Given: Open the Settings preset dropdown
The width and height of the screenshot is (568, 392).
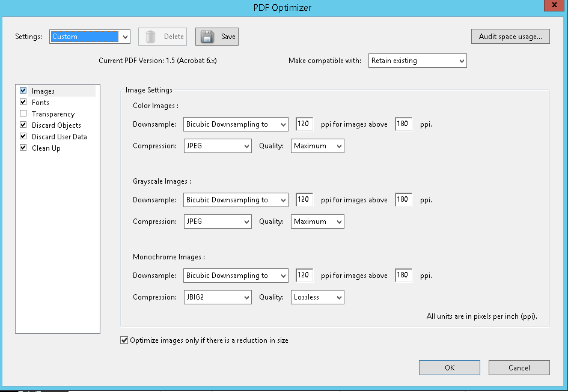Looking at the screenshot, I should pyautogui.click(x=125, y=37).
